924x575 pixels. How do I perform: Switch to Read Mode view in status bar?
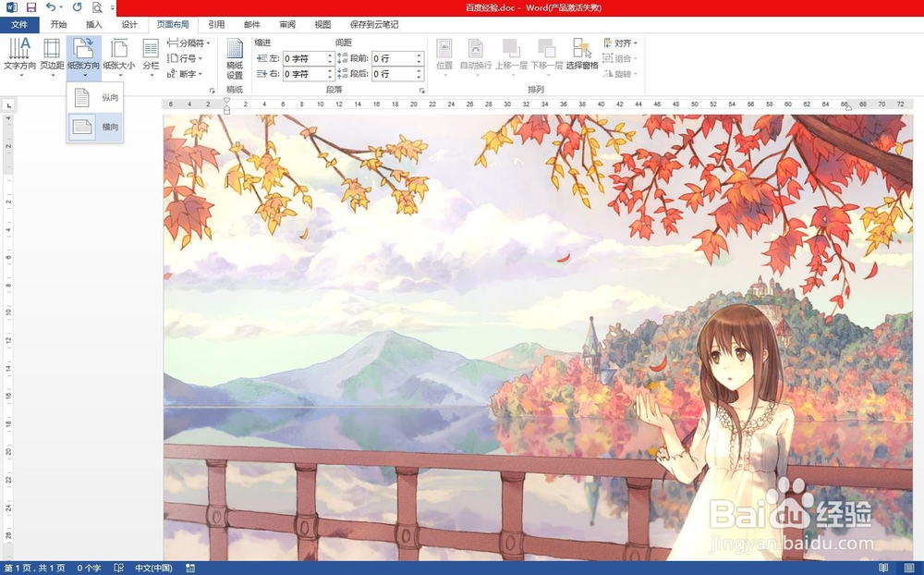pos(882,568)
